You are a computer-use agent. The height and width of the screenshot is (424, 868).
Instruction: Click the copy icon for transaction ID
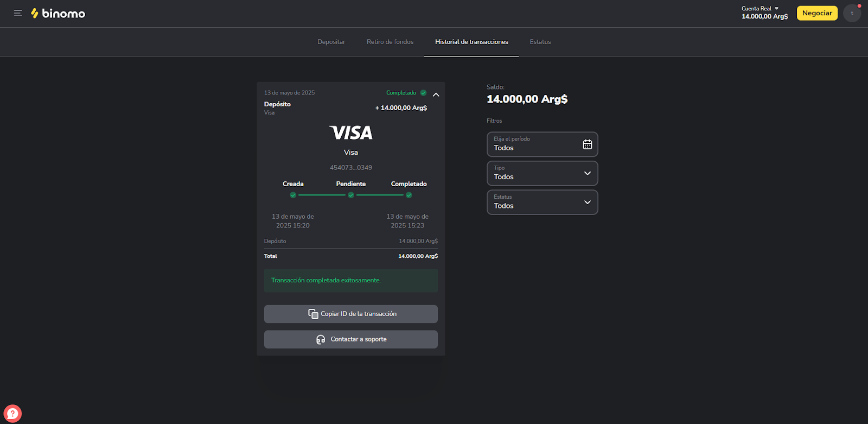click(313, 314)
